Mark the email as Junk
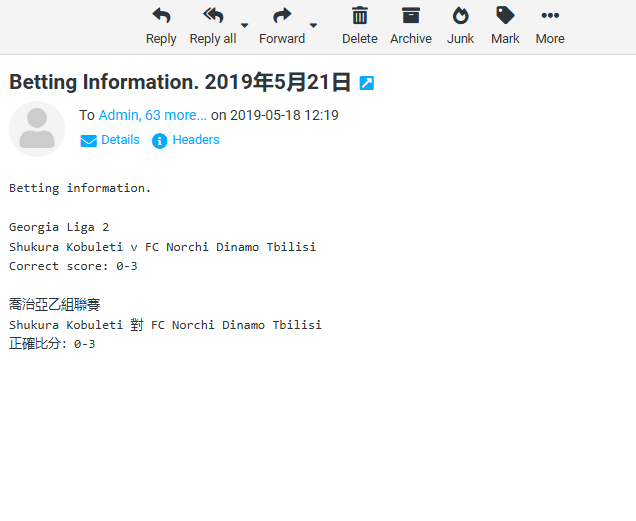636x521 pixels. point(461,26)
